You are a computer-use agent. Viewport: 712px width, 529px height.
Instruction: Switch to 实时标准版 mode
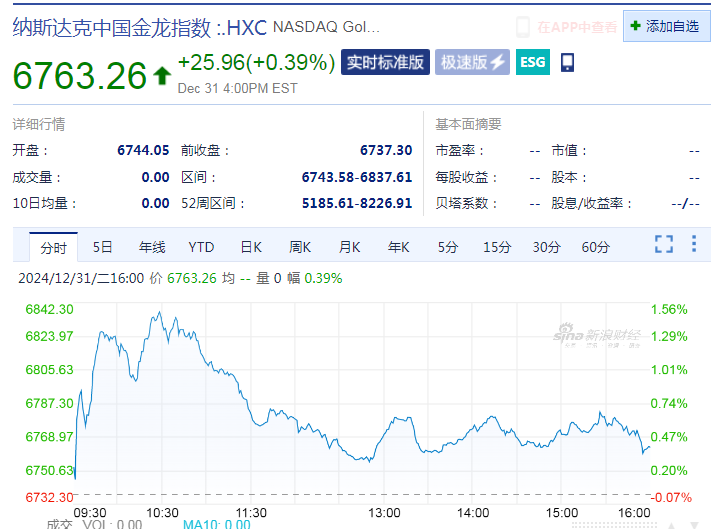coord(386,62)
